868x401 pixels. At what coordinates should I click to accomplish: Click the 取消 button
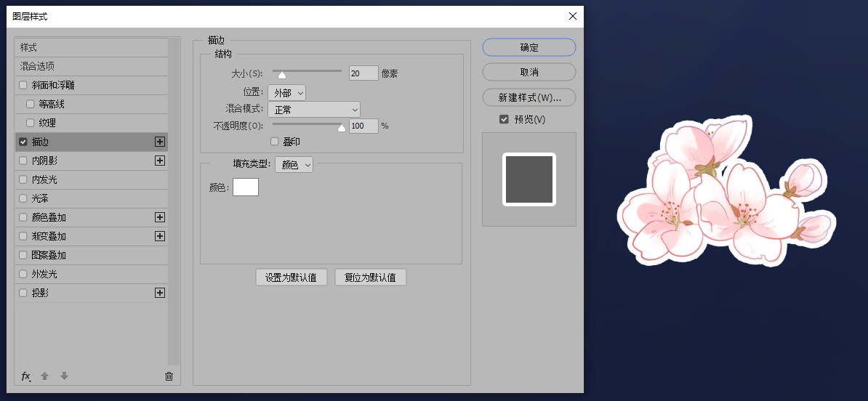(x=529, y=72)
